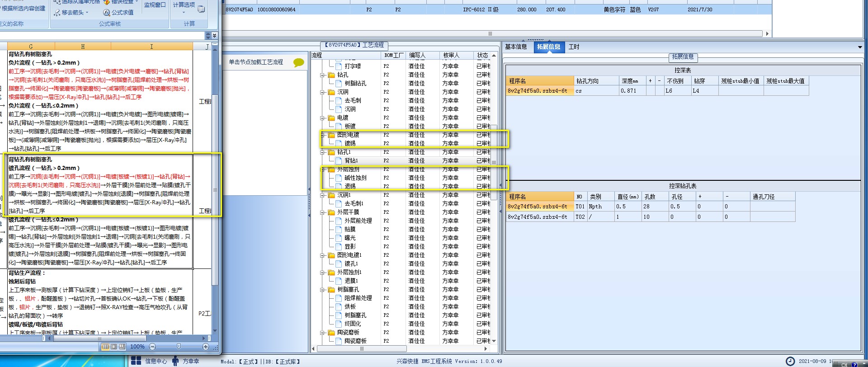Select Excel column H header
This screenshot has height=367, width=868.
coord(83,46)
